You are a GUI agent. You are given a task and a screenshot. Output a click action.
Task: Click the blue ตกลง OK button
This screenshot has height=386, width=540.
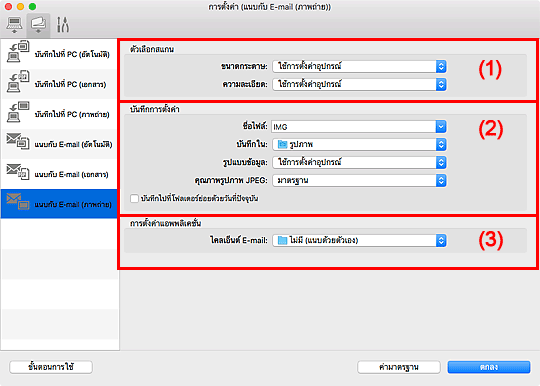pyautogui.click(x=489, y=367)
